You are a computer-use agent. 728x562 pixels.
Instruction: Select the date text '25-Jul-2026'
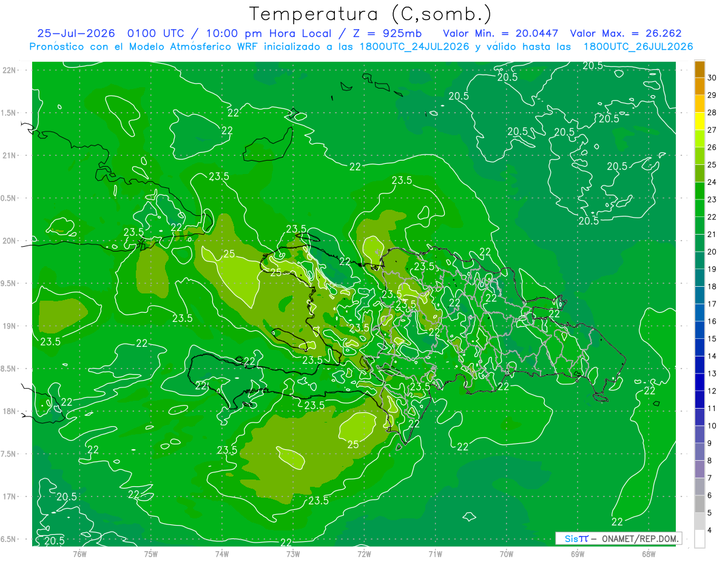click(76, 33)
